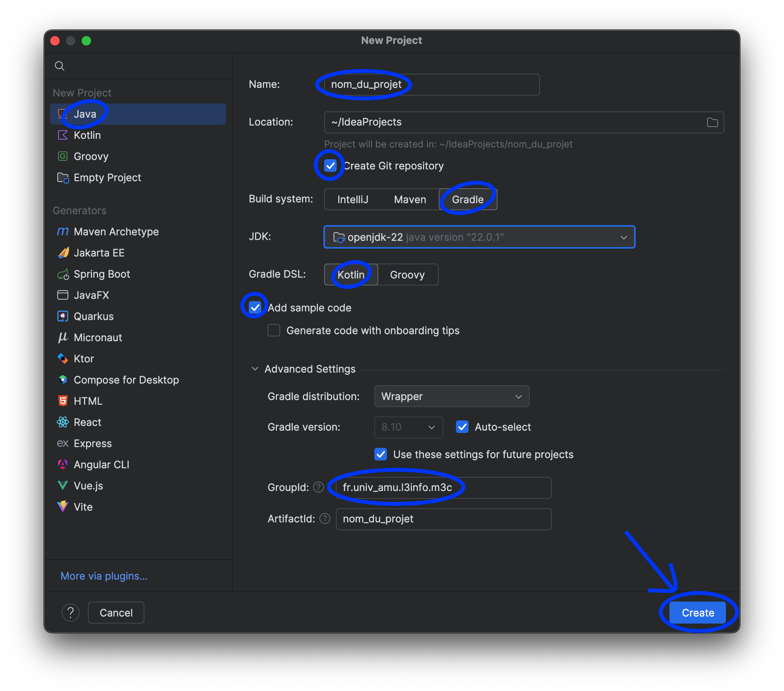Open Gradle version 8.10 dropdown
Screen dimensions: 784x691
(408, 427)
